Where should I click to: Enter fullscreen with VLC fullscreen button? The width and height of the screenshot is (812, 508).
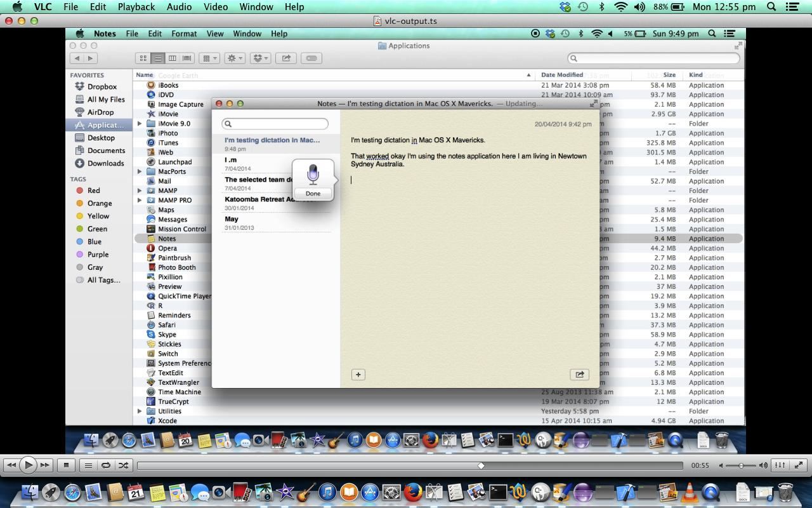click(799, 465)
